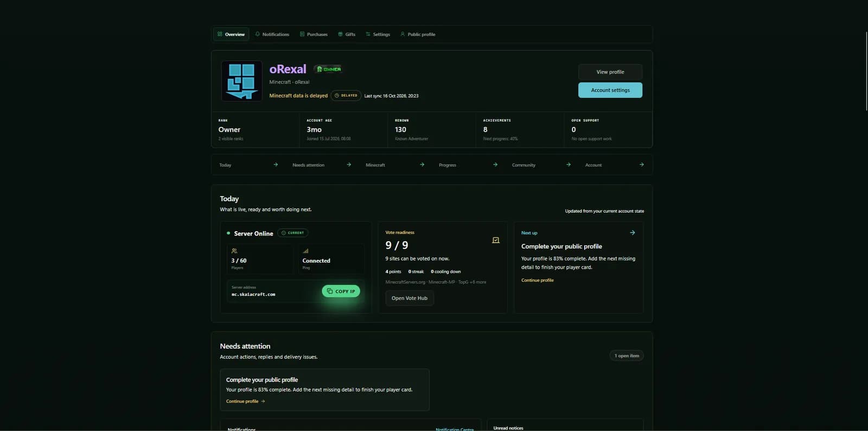Click the 1 open item badge

[627, 356]
